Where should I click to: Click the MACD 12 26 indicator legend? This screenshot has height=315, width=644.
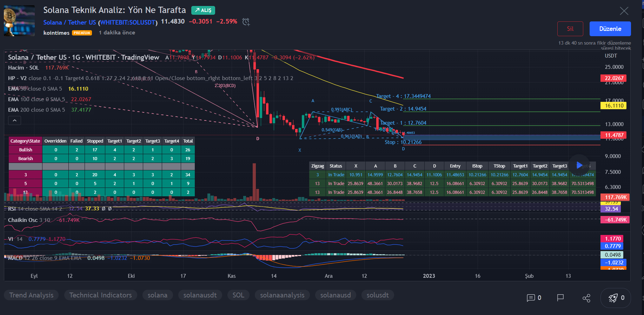[79, 258]
